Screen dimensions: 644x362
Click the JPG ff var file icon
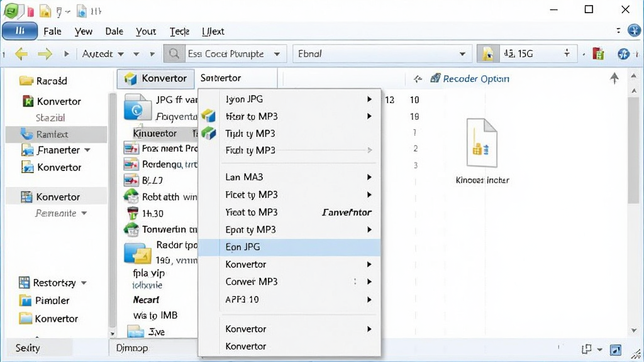(x=138, y=107)
